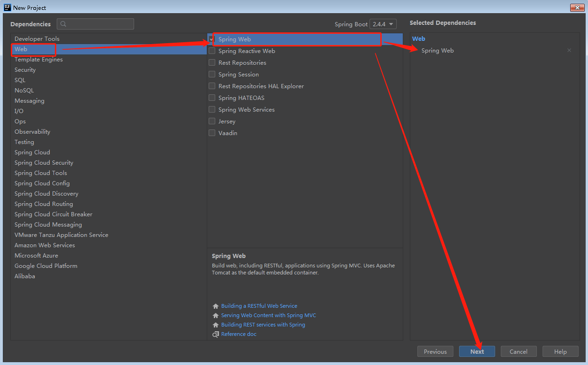
Task: Click the search magnifier icon in Dependencies field
Action: point(64,24)
